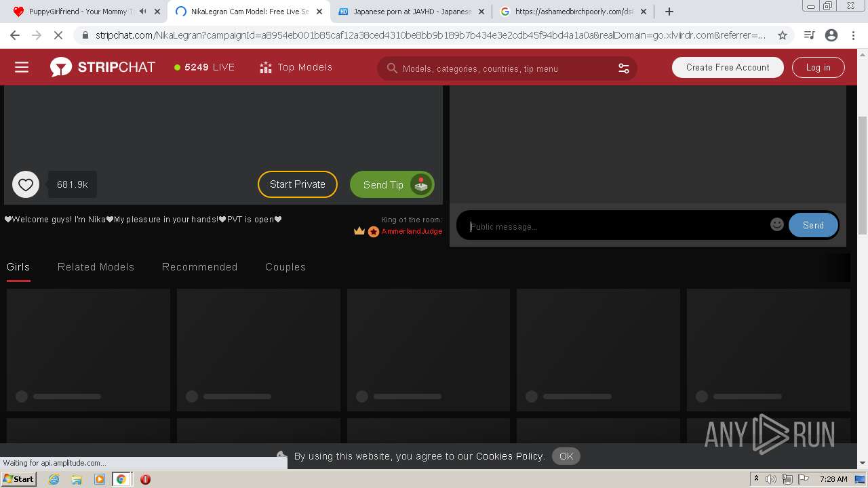Open Chrome profile avatar
Screen dimensions: 868x488
coord(831,35)
